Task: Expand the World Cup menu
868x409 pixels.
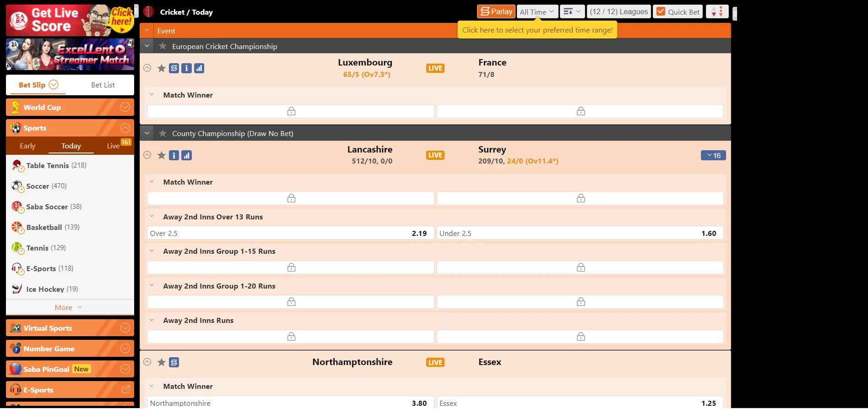Action: [70, 107]
